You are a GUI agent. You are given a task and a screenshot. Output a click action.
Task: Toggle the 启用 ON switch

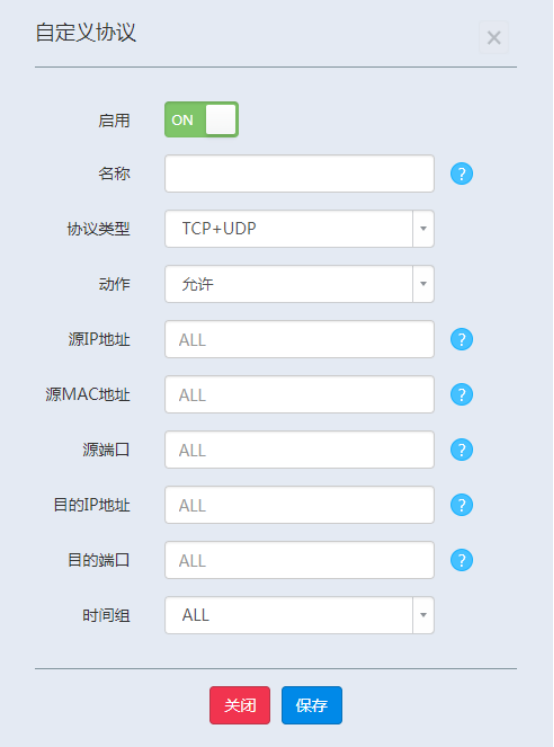(x=201, y=120)
